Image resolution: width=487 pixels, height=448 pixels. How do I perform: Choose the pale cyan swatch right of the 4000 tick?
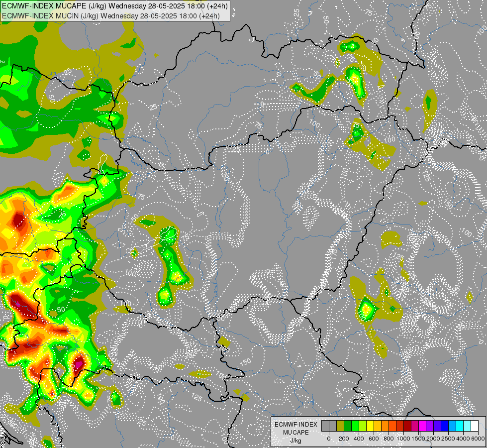point(468,426)
